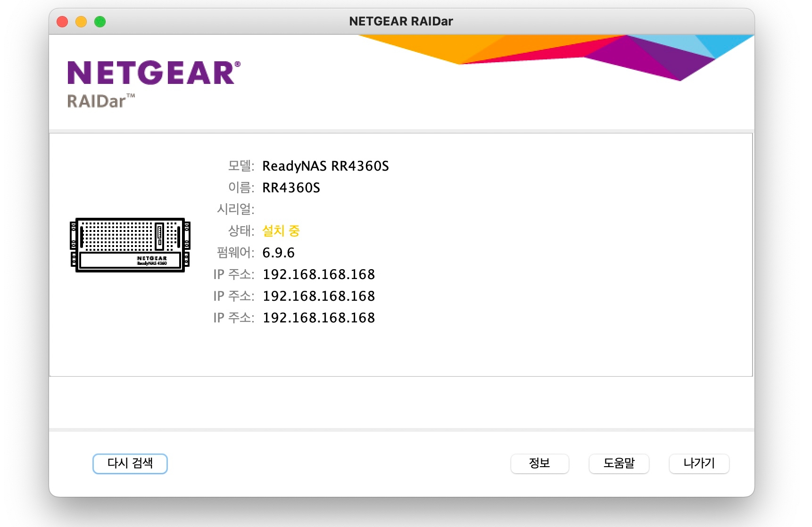Click the 다시 검색 rescan button
Image resolution: width=812 pixels, height=527 pixels.
pos(130,463)
